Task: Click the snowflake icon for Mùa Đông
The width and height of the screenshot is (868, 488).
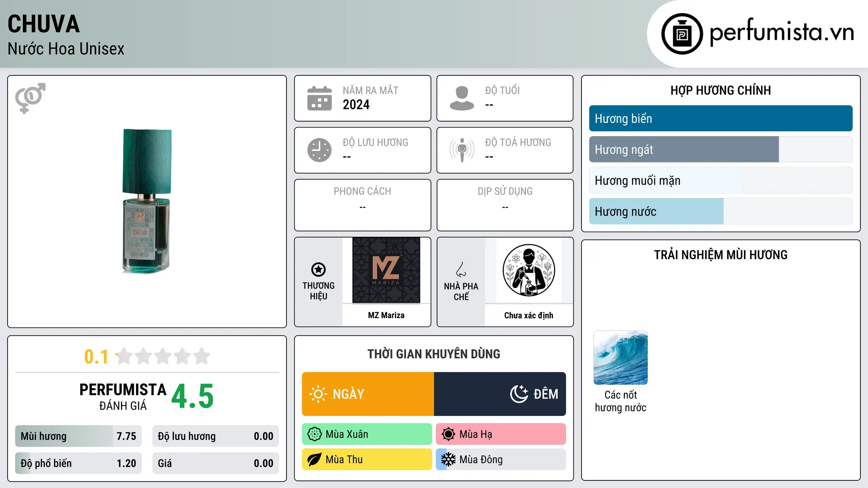Action: click(448, 460)
